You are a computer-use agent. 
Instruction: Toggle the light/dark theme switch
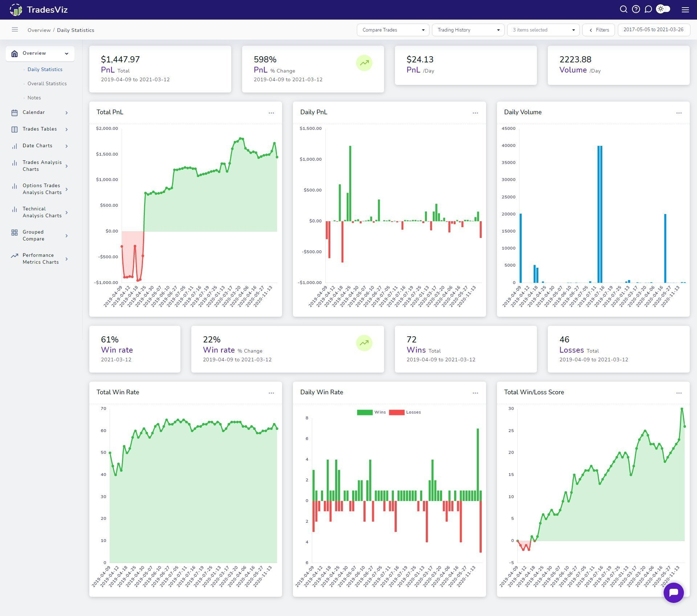[663, 9]
